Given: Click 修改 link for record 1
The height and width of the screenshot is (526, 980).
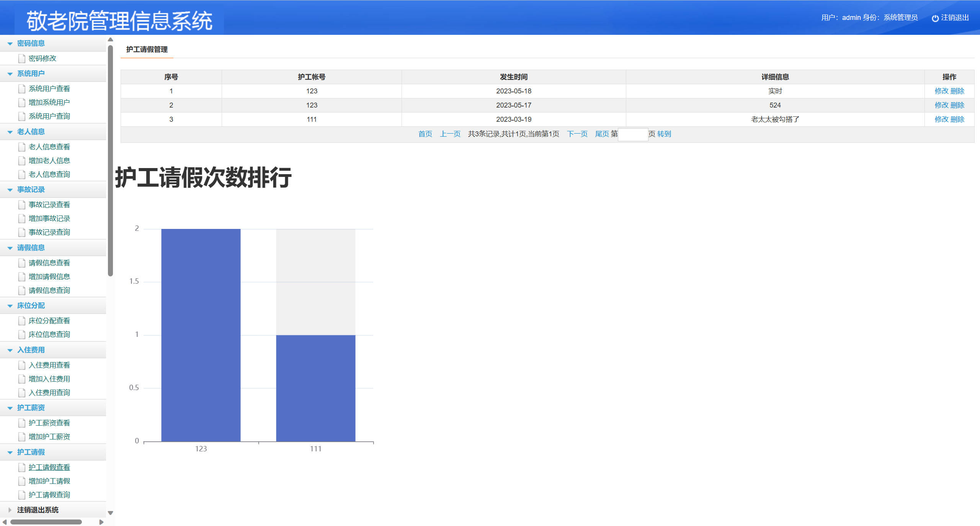Looking at the screenshot, I should (x=941, y=91).
